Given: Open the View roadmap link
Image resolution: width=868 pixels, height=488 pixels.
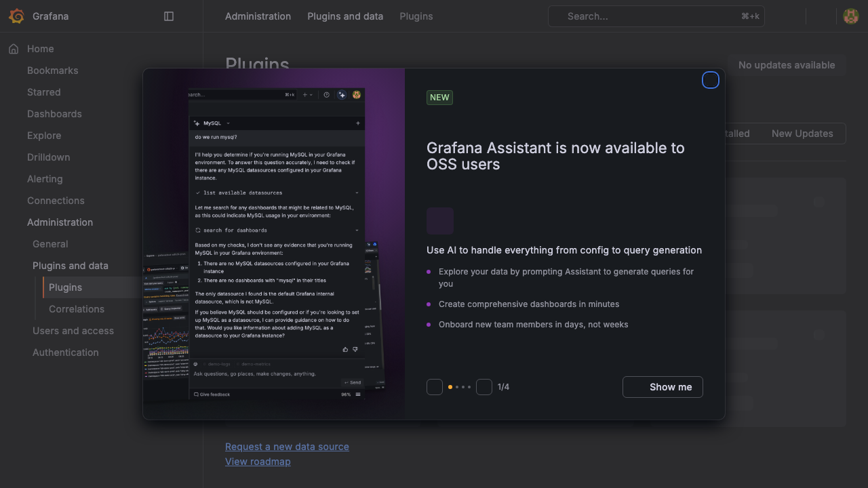Looking at the screenshot, I should [x=258, y=462].
